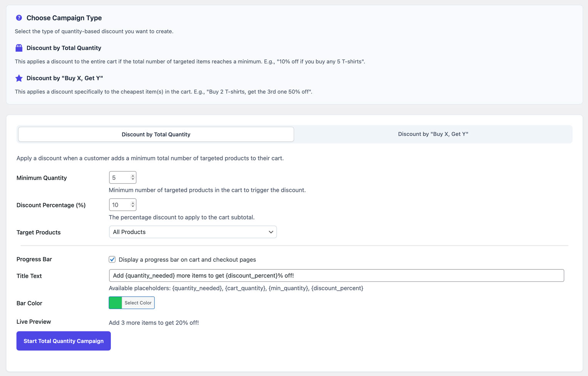
Task: Focus the Title Text input field
Action: [x=336, y=276]
